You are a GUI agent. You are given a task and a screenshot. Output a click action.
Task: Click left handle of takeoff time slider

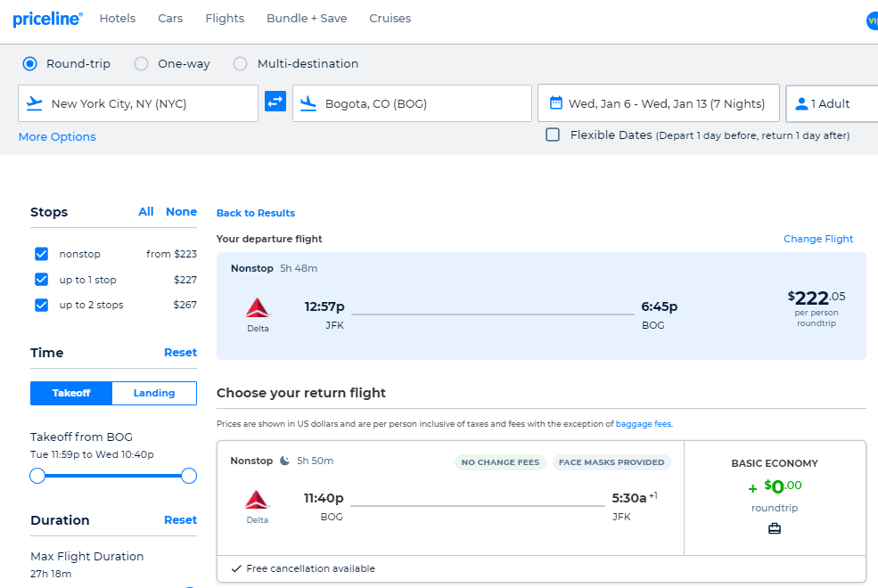pos(37,476)
